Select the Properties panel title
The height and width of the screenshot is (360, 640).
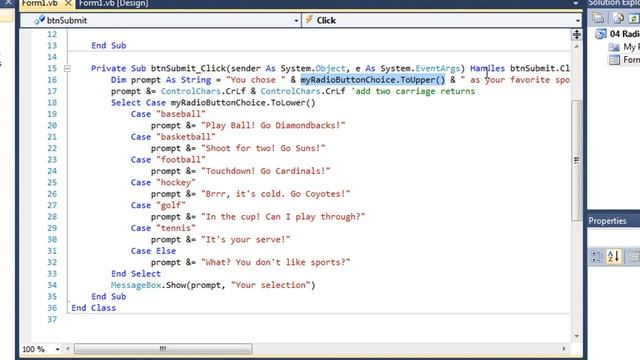(x=607, y=221)
